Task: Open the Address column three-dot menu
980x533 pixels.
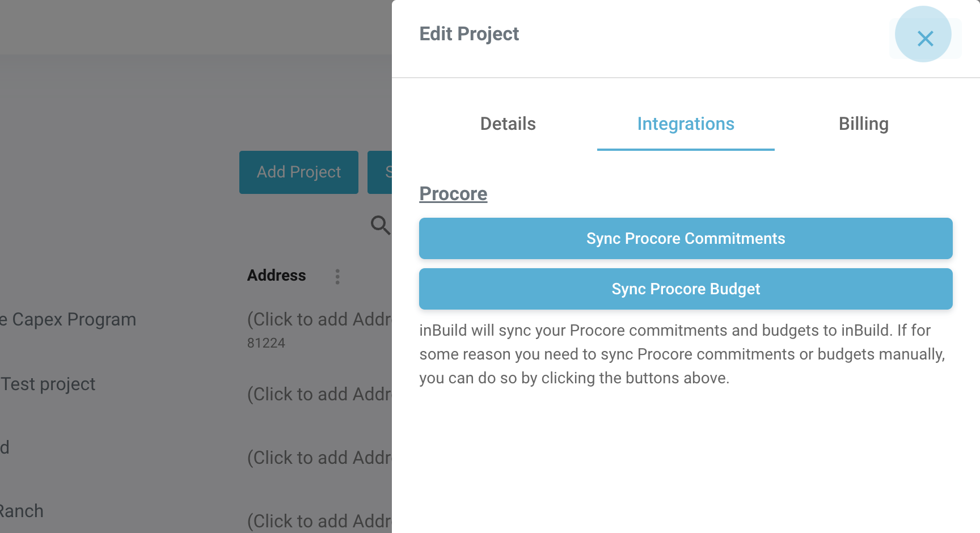Action: [x=337, y=277]
